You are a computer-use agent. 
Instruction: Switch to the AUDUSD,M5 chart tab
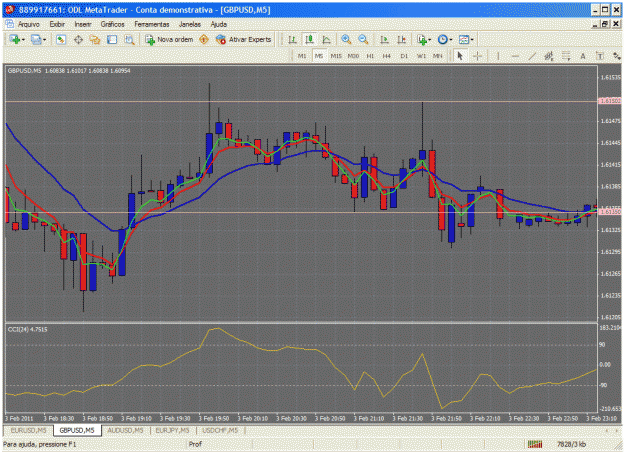[125, 430]
